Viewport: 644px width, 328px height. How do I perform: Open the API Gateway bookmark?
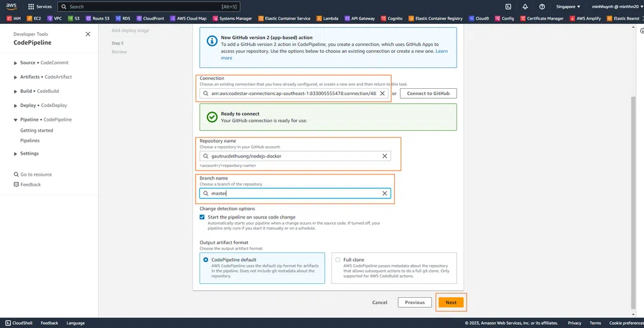point(360,18)
